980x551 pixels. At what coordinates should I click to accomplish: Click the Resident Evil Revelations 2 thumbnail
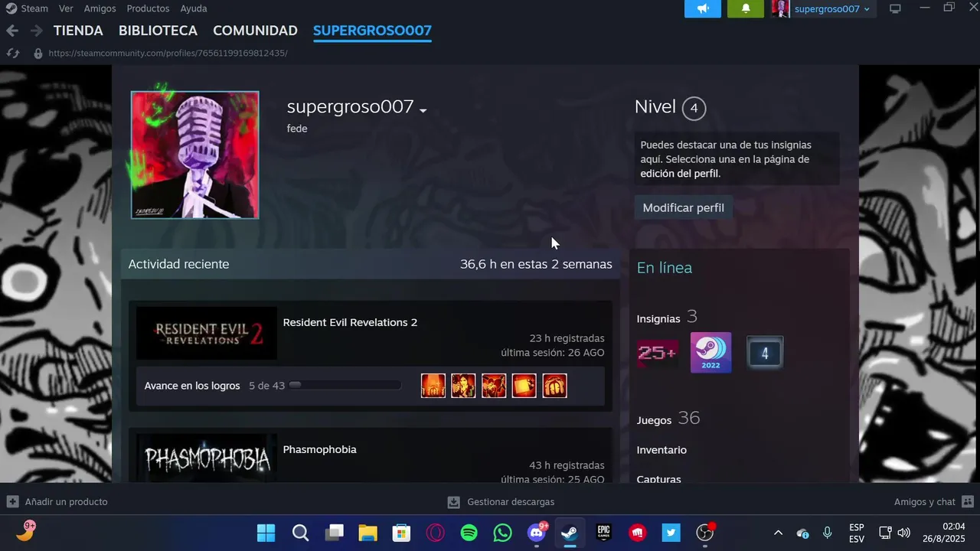(207, 333)
